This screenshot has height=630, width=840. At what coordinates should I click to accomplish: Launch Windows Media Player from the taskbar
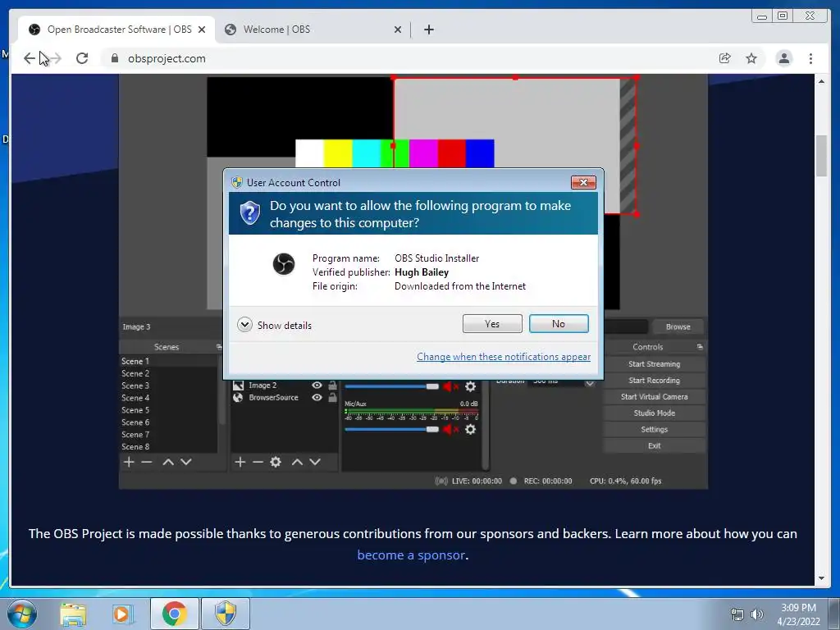[122, 614]
